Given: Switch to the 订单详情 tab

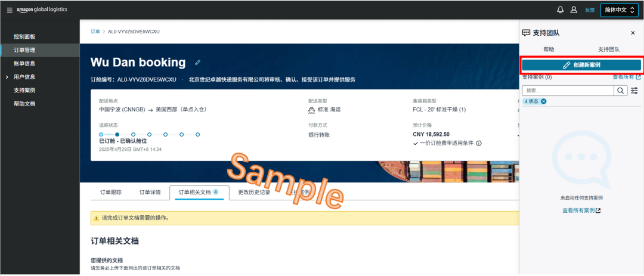Looking at the screenshot, I should [x=150, y=192].
